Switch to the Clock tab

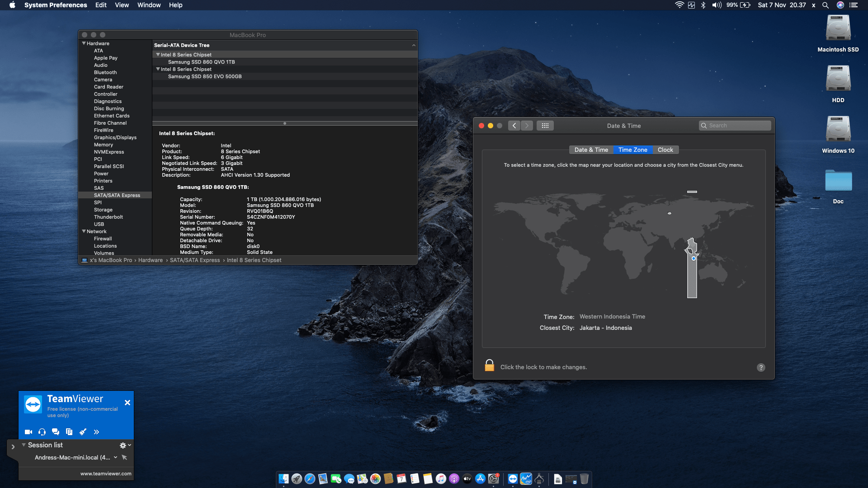coord(665,150)
